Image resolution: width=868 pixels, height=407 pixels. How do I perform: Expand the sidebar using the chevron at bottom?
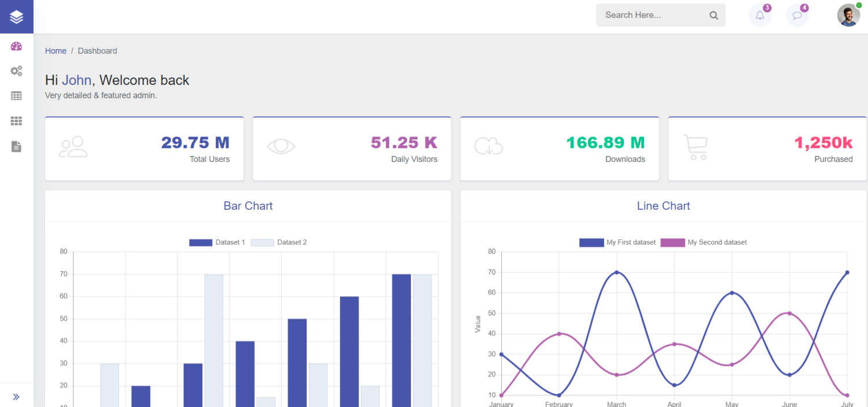pyautogui.click(x=16, y=396)
